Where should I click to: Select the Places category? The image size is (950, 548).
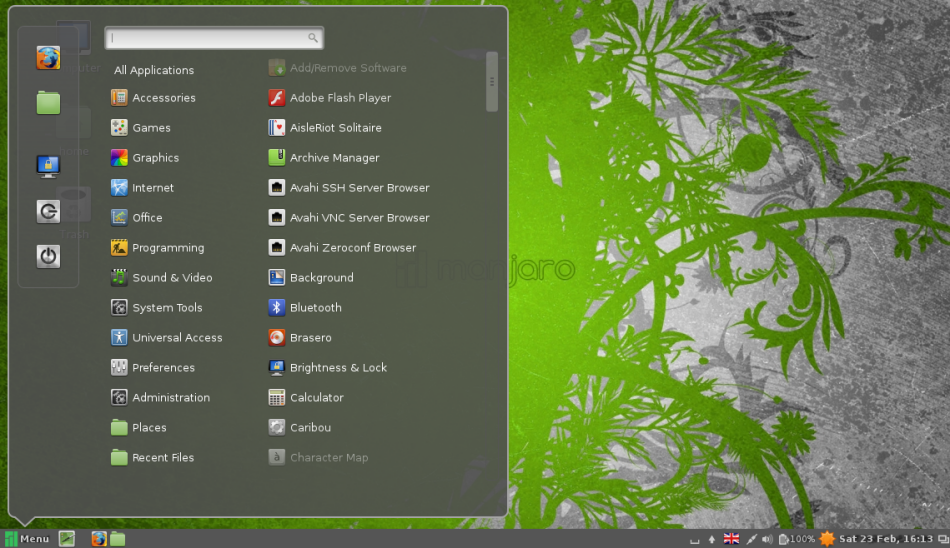tap(139, 427)
